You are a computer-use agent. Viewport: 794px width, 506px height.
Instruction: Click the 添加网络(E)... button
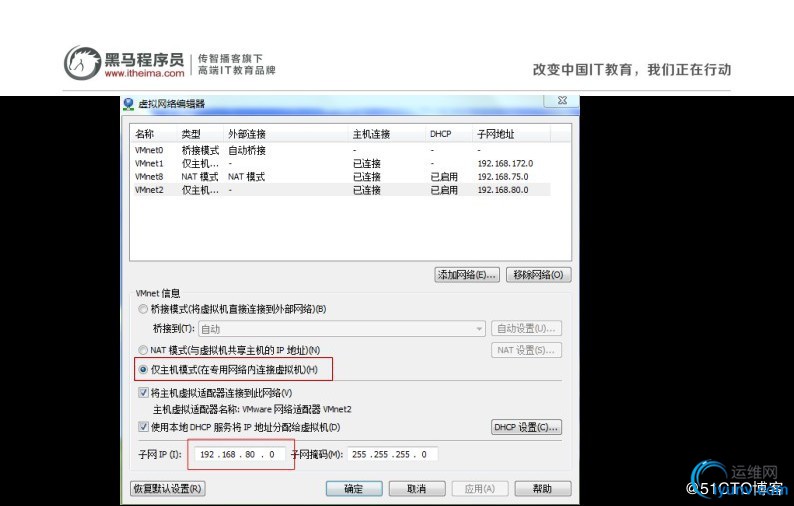(467, 275)
